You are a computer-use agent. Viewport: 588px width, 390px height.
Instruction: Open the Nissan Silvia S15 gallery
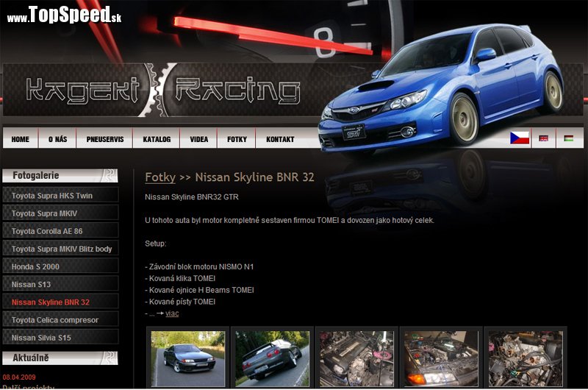(x=60, y=338)
